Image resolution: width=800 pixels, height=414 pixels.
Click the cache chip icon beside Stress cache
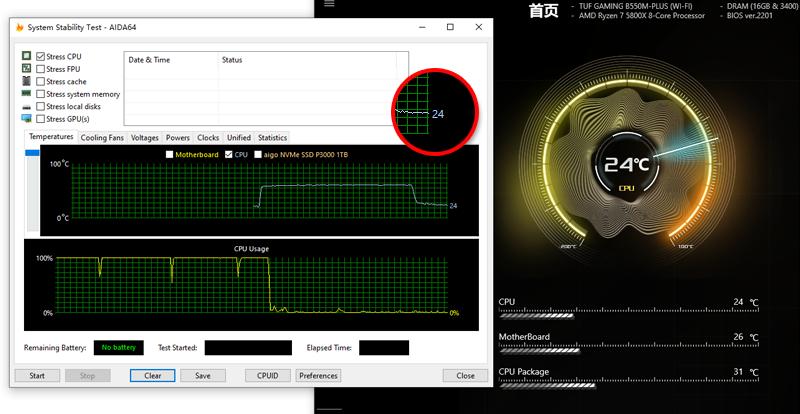pos(27,81)
